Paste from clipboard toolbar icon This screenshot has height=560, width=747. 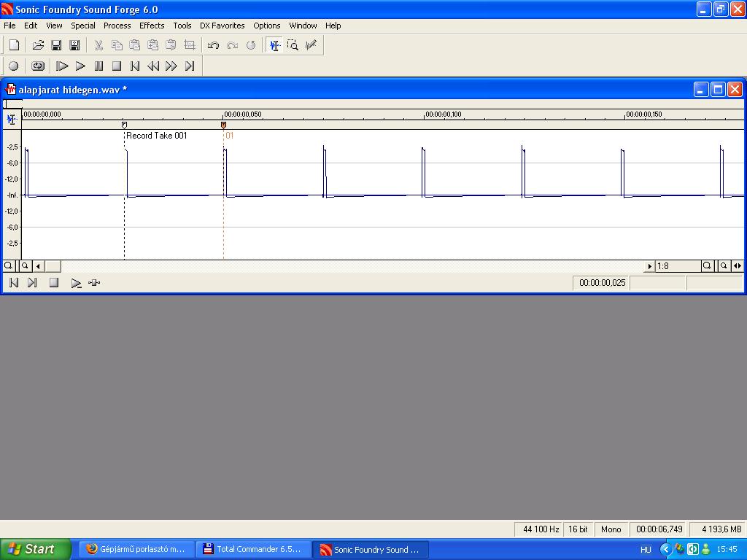135,45
